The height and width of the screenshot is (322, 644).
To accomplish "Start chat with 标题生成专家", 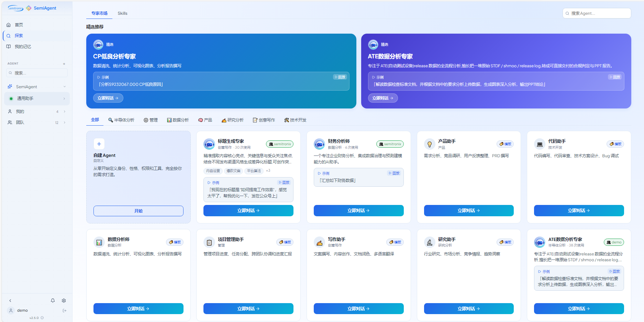I will click(248, 210).
